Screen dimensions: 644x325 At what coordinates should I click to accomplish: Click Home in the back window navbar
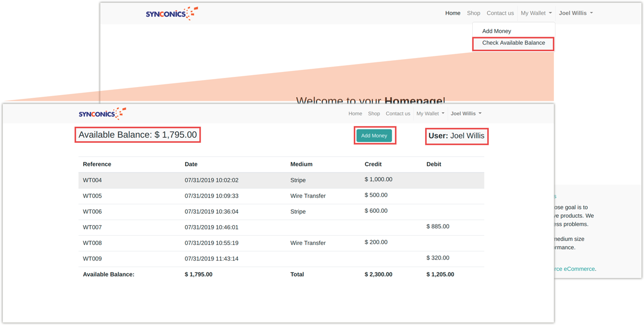pyautogui.click(x=452, y=13)
